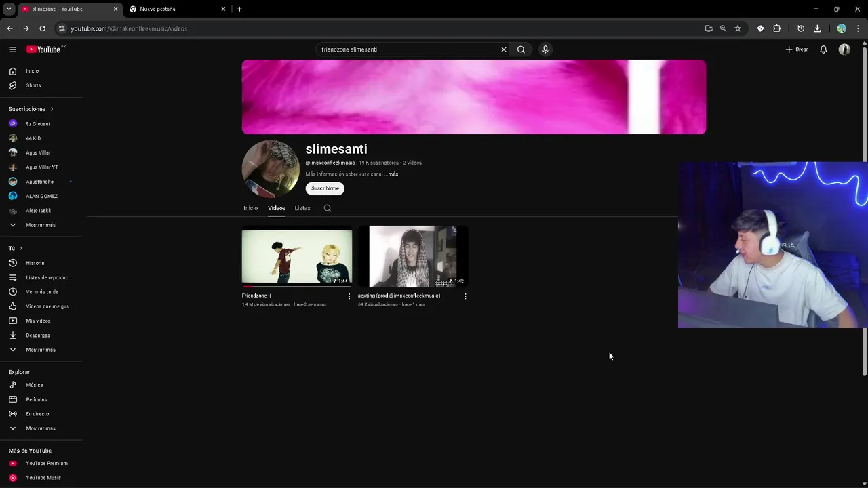Image resolution: width=868 pixels, height=488 pixels.
Task: Open the YouTube guide hamburger menu
Action: pos(12,49)
